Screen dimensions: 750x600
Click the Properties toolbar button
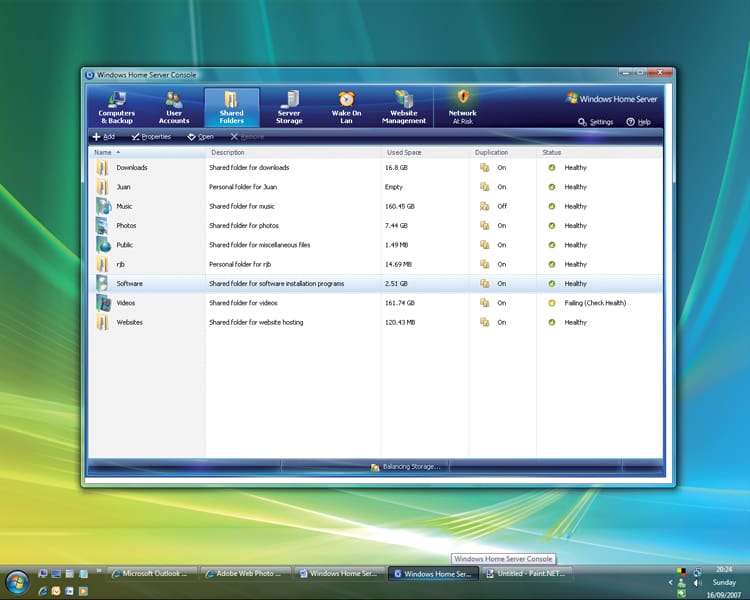151,137
